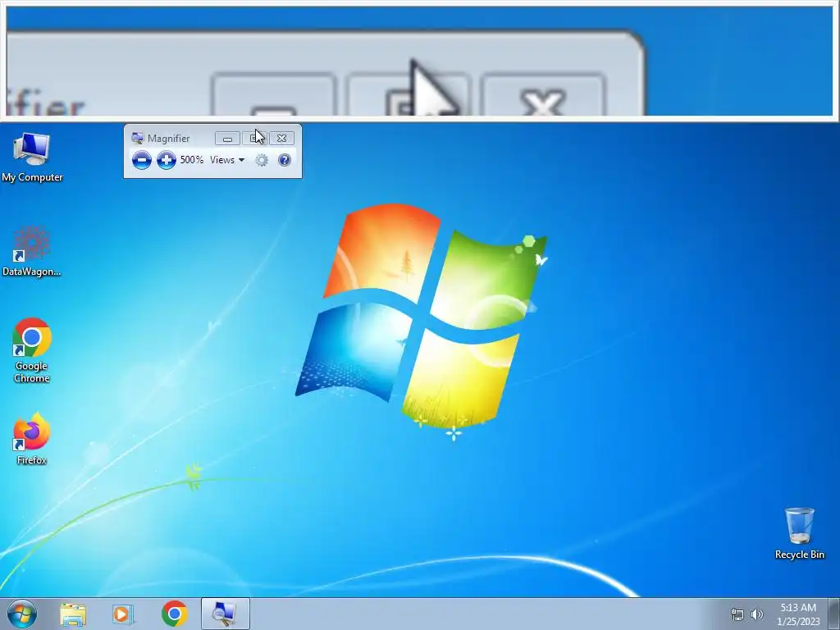Click the 500% zoom level text

(192, 160)
